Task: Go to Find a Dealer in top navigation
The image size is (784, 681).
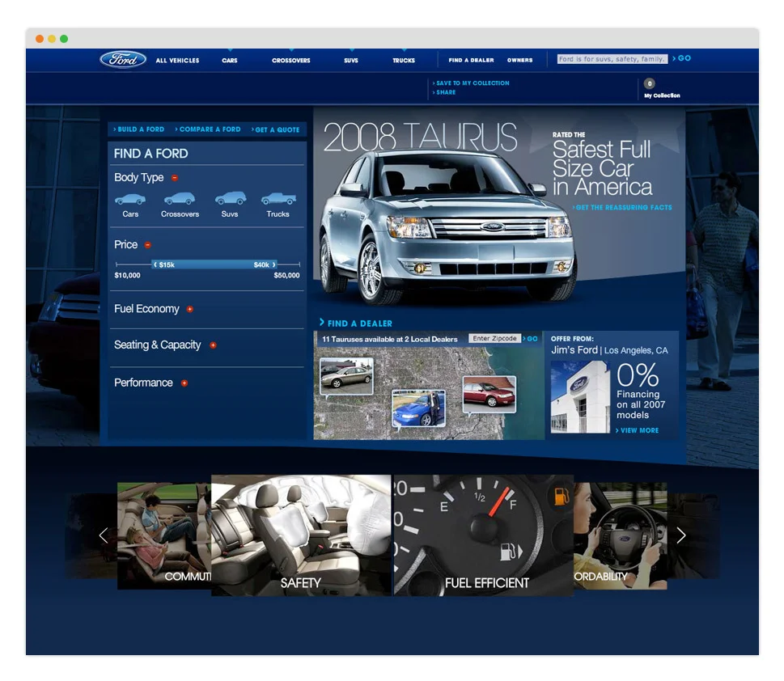Action: [x=471, y=60]
